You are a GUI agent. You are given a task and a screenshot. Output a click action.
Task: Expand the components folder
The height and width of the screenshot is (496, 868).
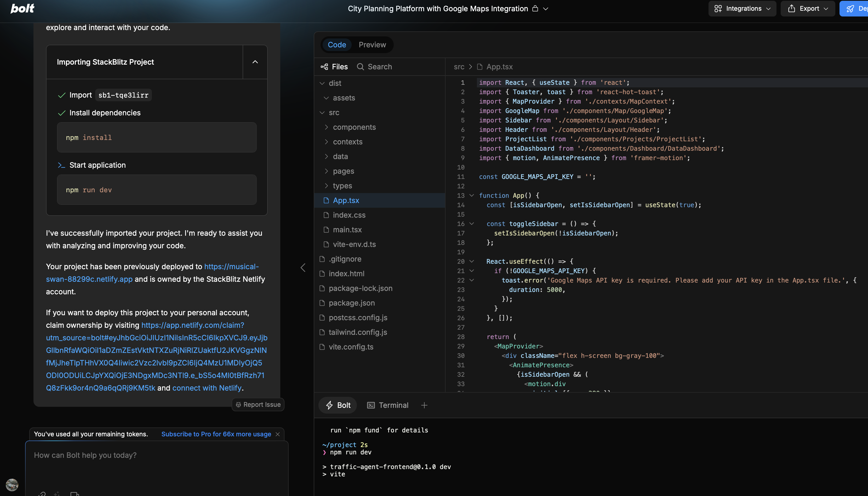coord(354,127)
